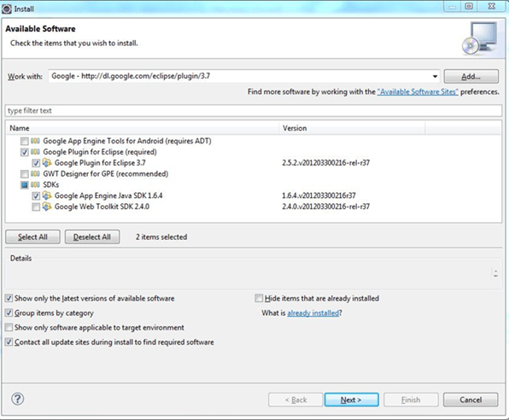This screenshot has width=509, height=420.
Task: Click the computer and CD install graphic
Action: click(x=480, y=38)
